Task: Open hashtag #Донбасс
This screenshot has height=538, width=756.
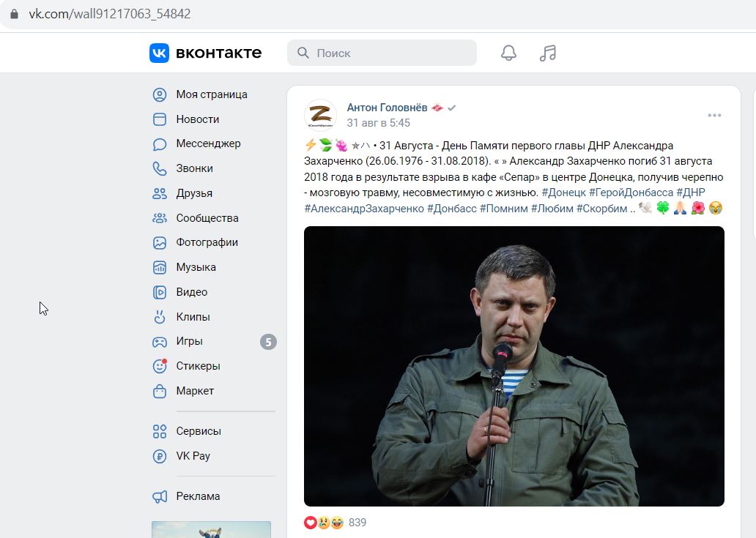Action: pos(452,209)
